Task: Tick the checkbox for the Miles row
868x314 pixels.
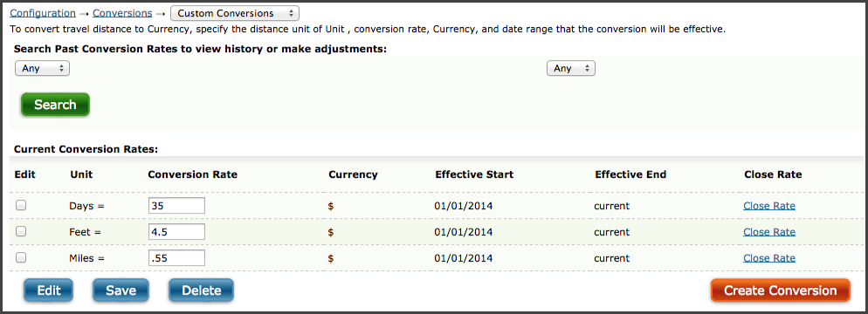Action: pos(21,257)
